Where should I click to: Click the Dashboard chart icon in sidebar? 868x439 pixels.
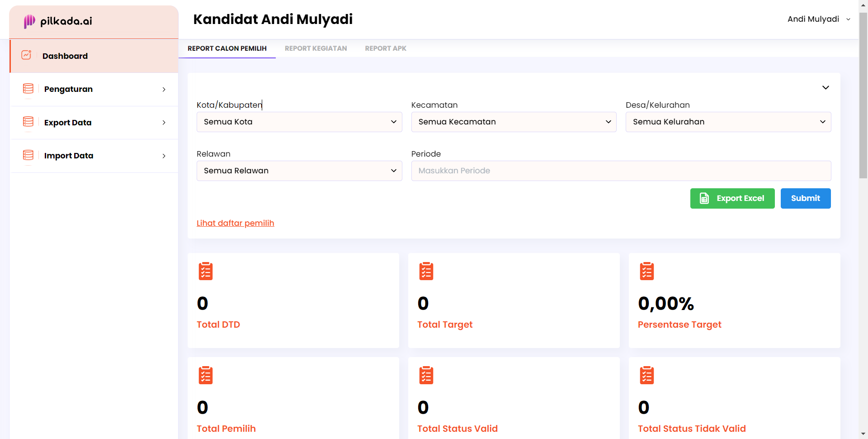tap(27, 55)
